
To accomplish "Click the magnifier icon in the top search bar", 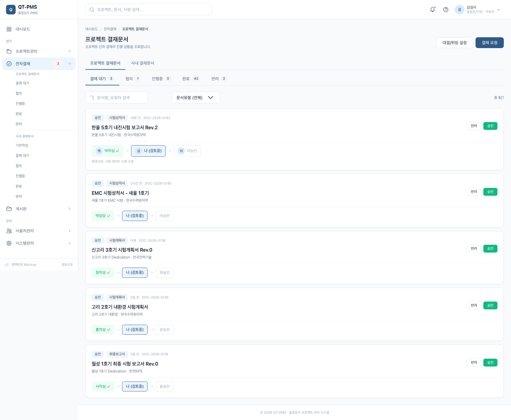I will click(x=92, y=10).
